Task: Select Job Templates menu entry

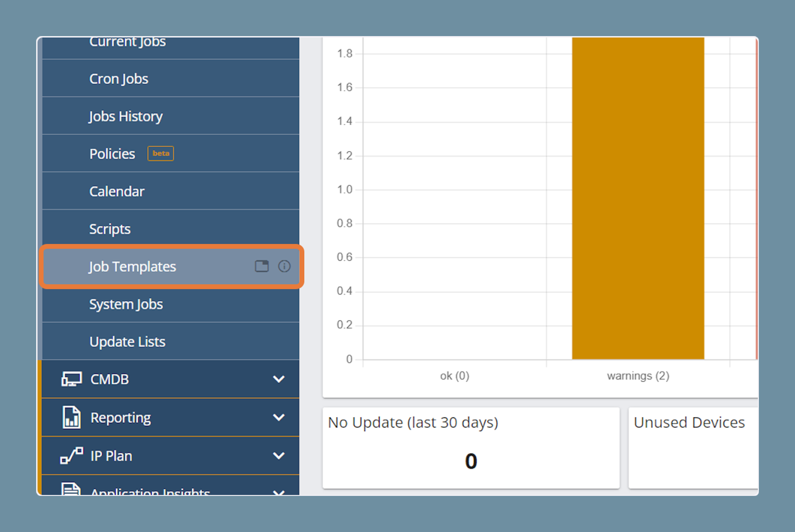Action: point(171,267)
